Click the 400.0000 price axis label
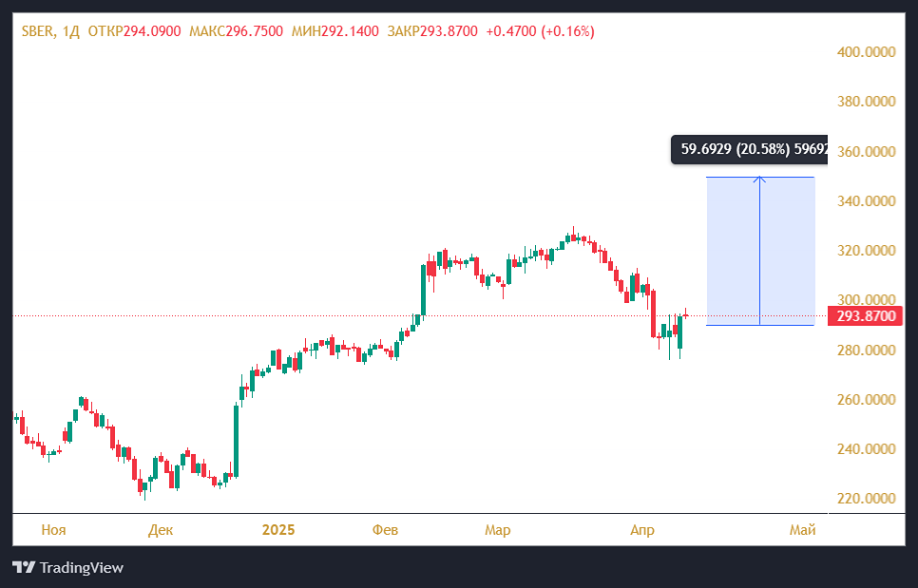918x588 pixels. [866, 52]
